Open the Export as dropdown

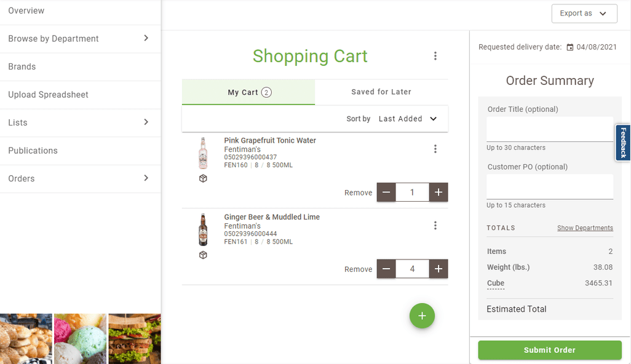[584, 13]
